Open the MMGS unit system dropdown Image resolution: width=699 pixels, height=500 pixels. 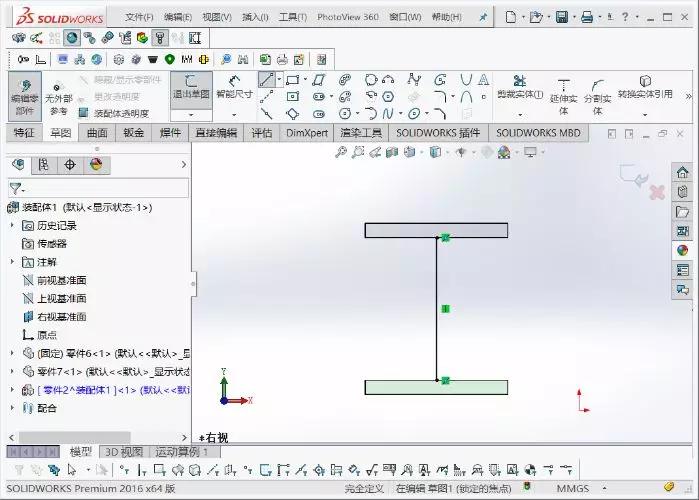tap(604, 488)
